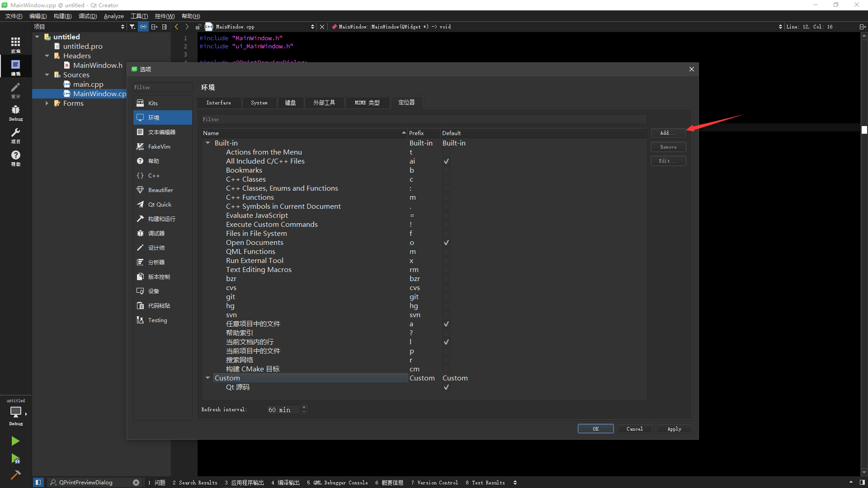
Task: Select Beautifier settings category
Action: tap(160, 190)
